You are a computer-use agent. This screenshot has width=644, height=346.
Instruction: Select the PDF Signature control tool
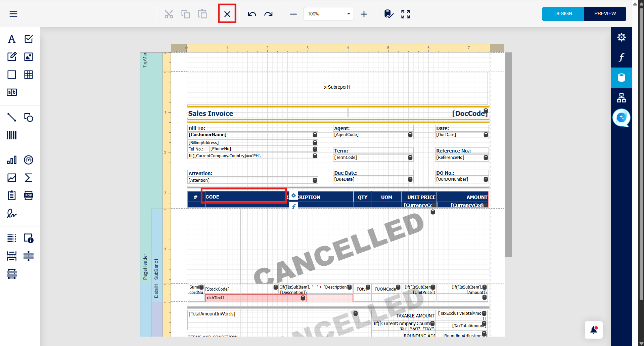pos(12,213)
